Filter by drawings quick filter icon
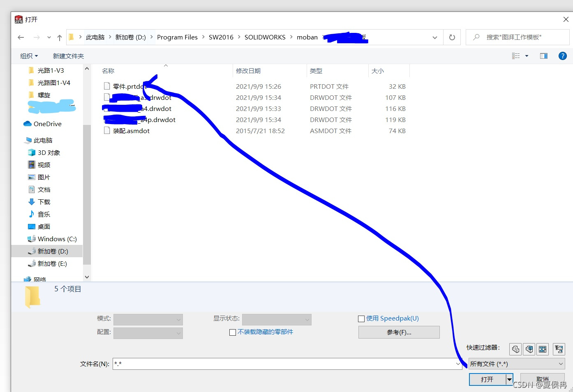The width and height of the screenshot is (573, 392). coord(543,349)
